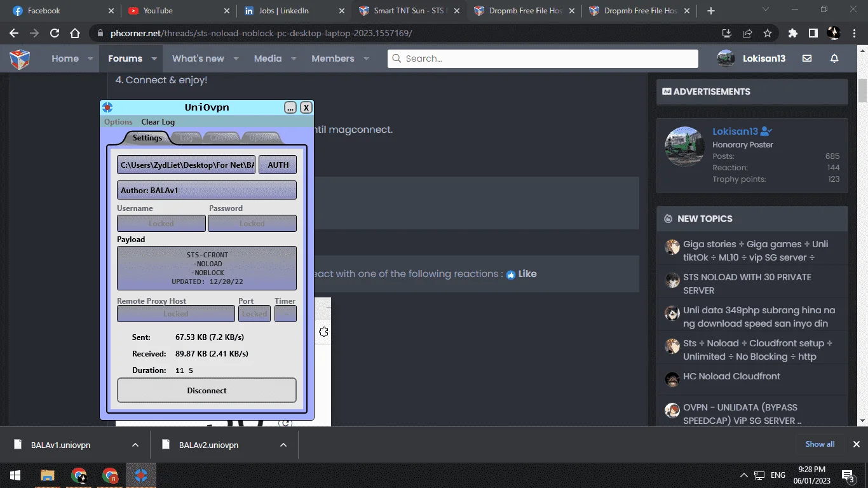The height and width of the screenshot is (488, 868).
Task: Open the inbox envelope icon in forum header
Action: pyautogui.click(x=807, y=58)
